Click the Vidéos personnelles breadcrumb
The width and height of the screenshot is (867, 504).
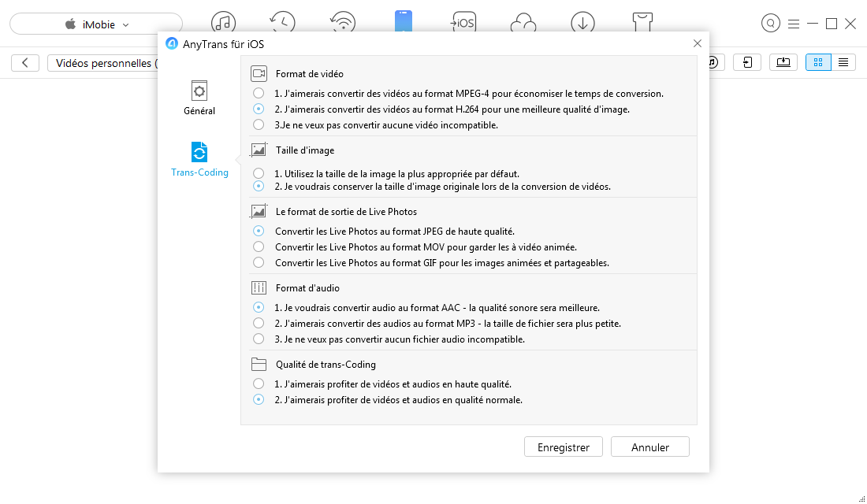[x=102, y=63]
